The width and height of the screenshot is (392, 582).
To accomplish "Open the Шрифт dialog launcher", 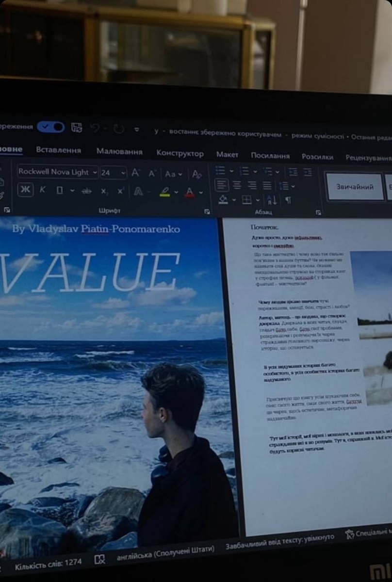I will click(207, 212).
